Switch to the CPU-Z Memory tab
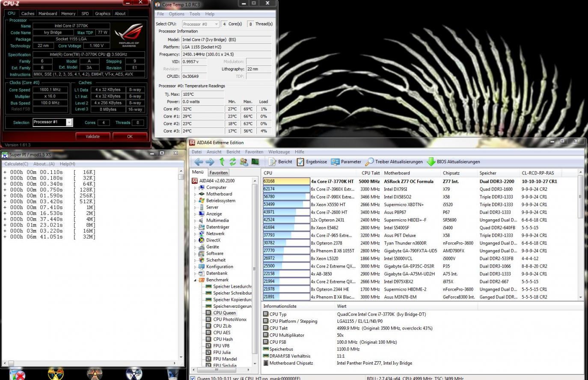Image resolution: width=588 pixels, height=380 pixels. click(68, 14)
